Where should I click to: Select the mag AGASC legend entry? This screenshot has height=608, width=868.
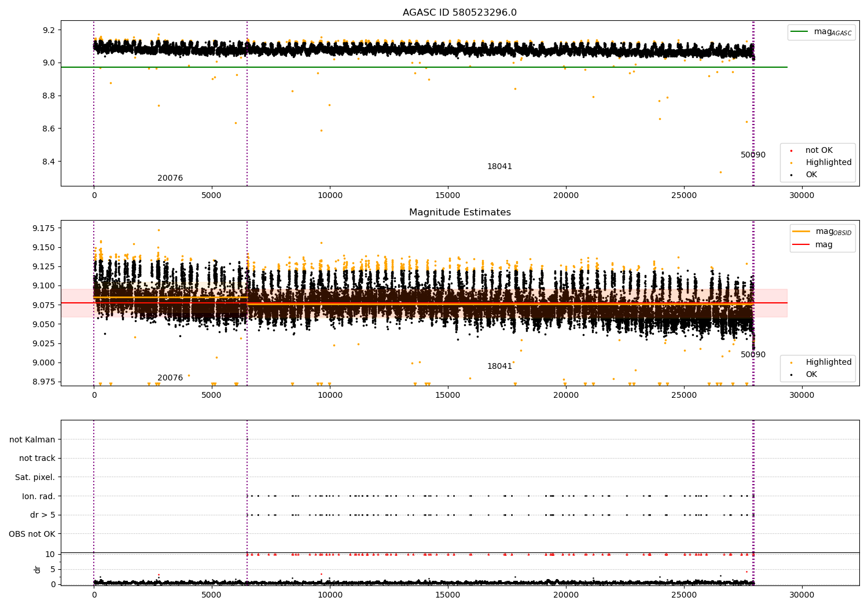click(x=821, y=32)
